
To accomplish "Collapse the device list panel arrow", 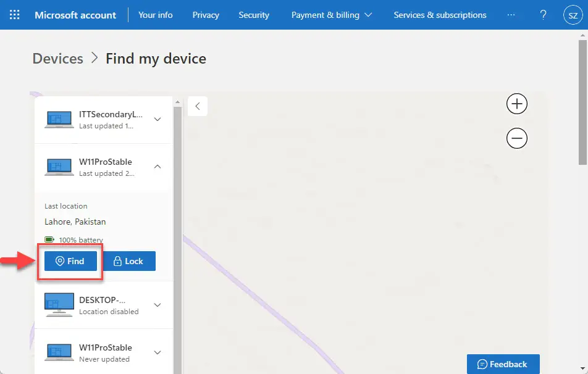I will coord(197,106).
